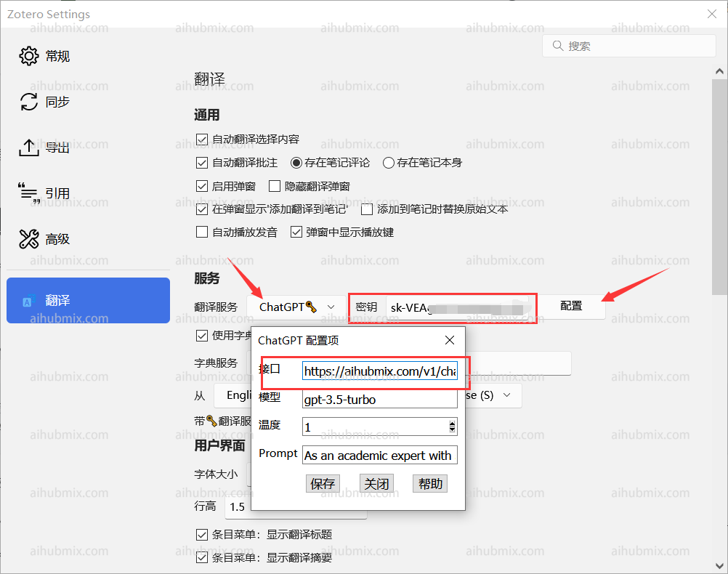This screenshot has width=728, height=574.
Task: Toggle 在弹窗显示'添加翻译到笔记' checkbox
Action: 202,209
